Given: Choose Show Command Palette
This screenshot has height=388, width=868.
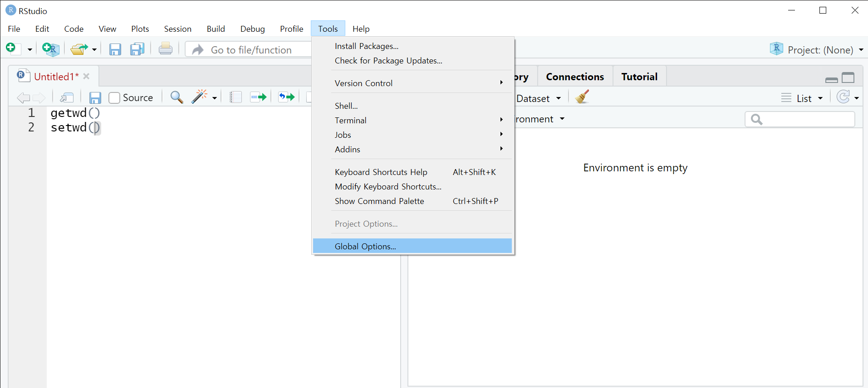Looking at the screenshot, I should click(412, 201).
